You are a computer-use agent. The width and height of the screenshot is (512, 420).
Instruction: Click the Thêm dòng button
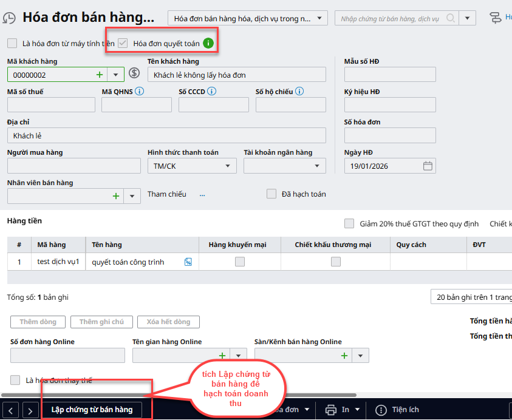pyautogui.click(x=38, y=322)
